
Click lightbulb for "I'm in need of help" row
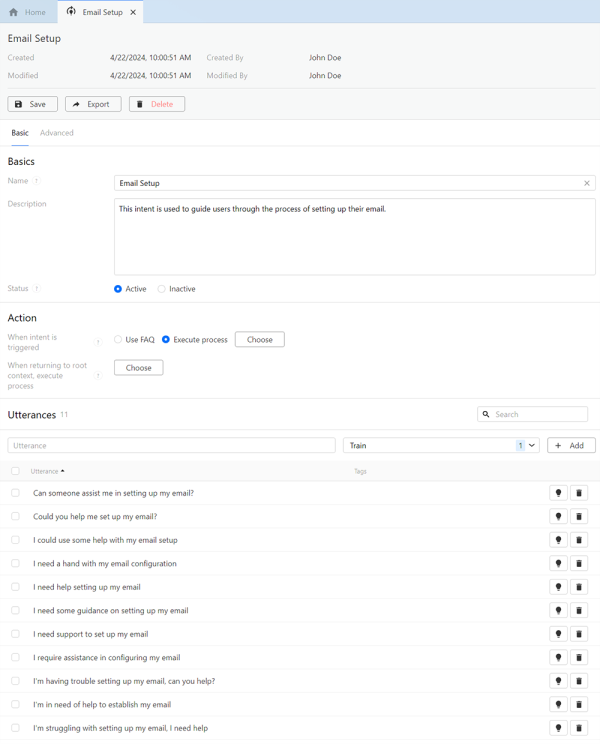(x=558, y=704)
